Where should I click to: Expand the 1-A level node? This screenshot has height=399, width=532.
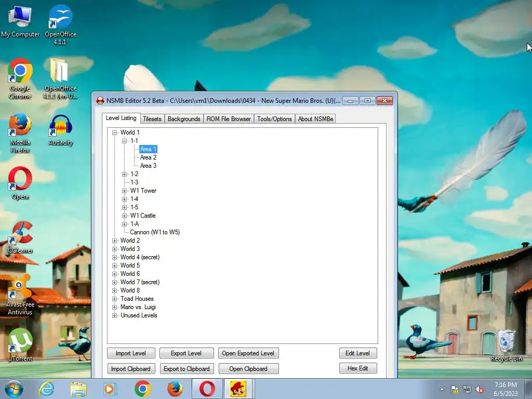click(125, 224)
